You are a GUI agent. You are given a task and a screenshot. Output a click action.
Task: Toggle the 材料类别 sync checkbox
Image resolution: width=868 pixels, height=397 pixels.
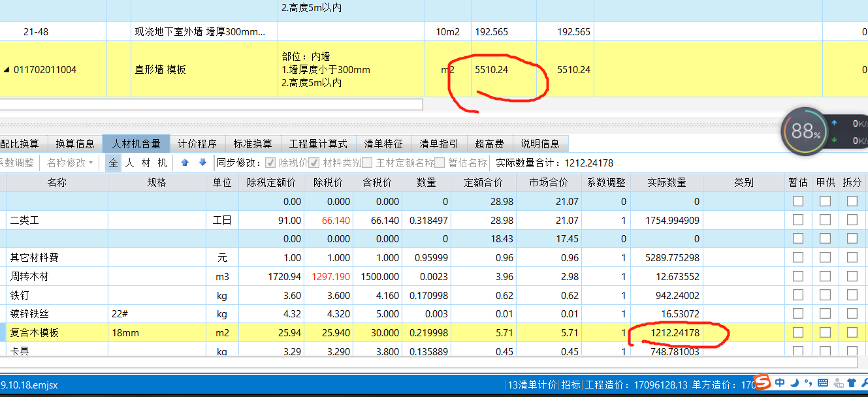pyautogui.click(x=314, y=163)
